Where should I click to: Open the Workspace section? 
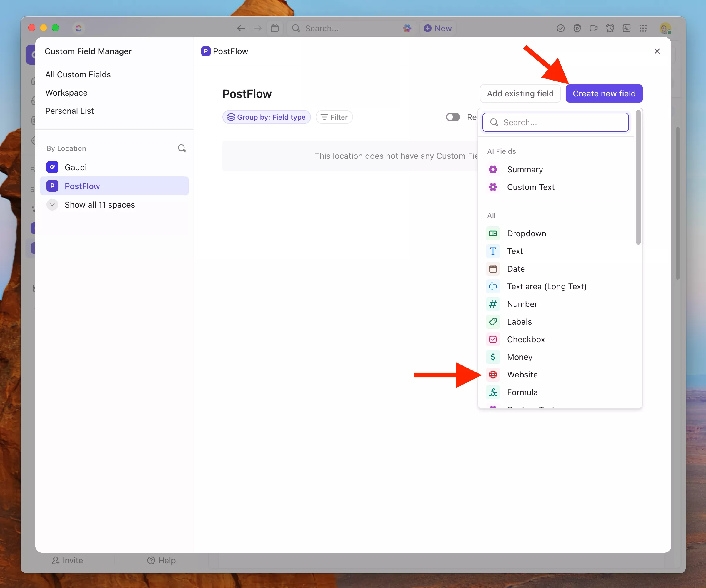pyautogui.click(x=66, y=92)
